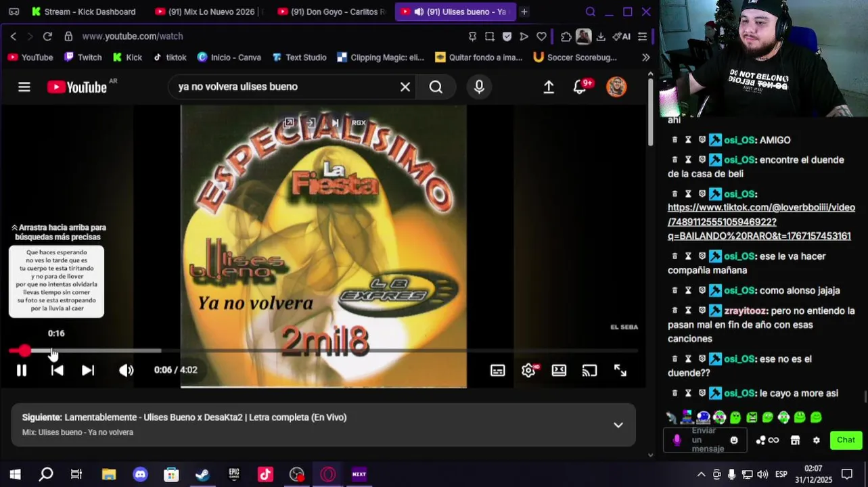Take a snapshot with the capture icon
The image size is (868, 487).
click(490, 37)
